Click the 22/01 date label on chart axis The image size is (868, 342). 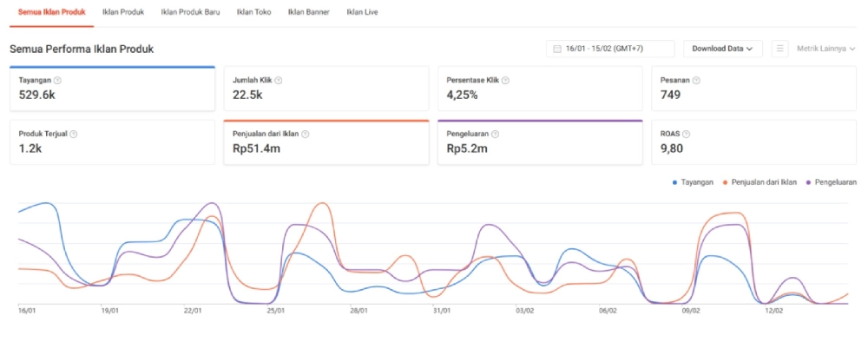click(193, 311)
